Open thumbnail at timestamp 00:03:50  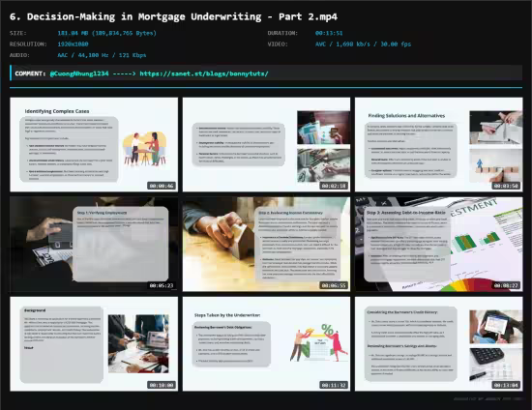click(x=439, y=144)
